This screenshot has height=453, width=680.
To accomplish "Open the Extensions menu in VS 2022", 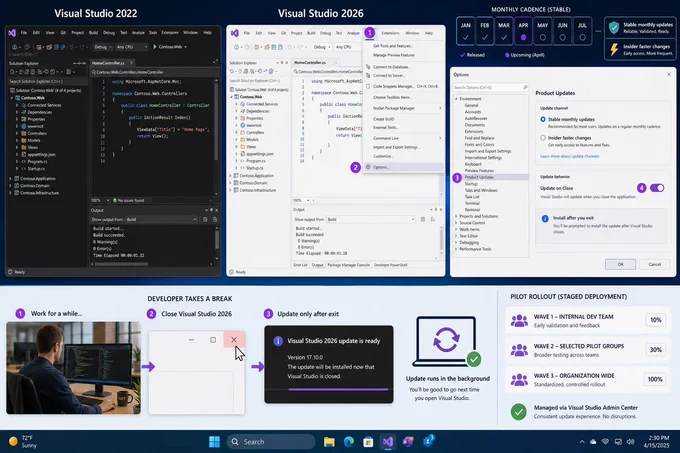I will tap(170, 33).
